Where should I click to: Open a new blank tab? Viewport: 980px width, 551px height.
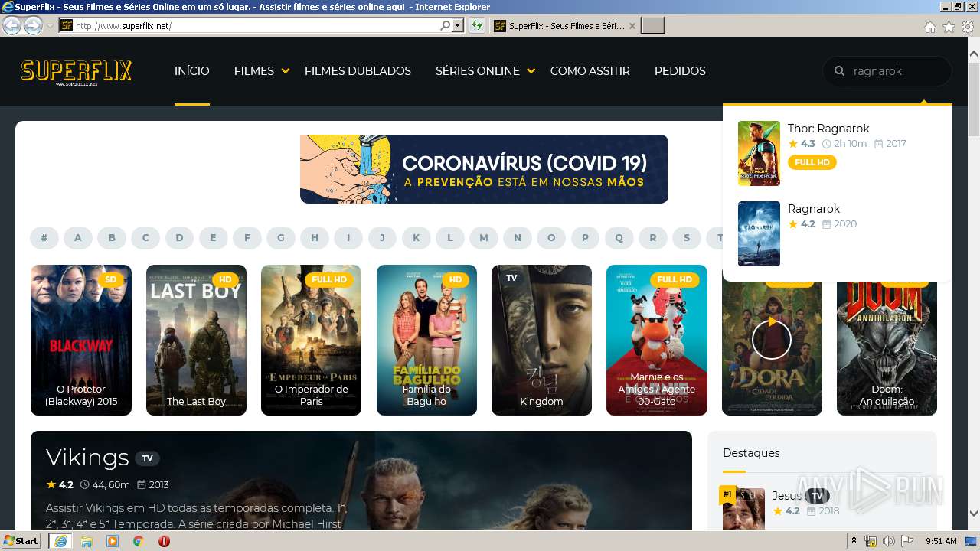pos(652,26)
